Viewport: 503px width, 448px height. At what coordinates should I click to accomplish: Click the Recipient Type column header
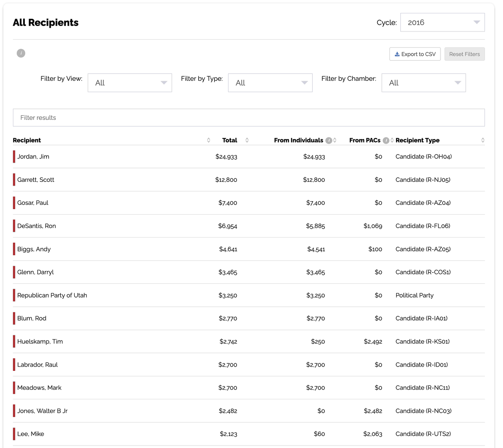[417, 140]
